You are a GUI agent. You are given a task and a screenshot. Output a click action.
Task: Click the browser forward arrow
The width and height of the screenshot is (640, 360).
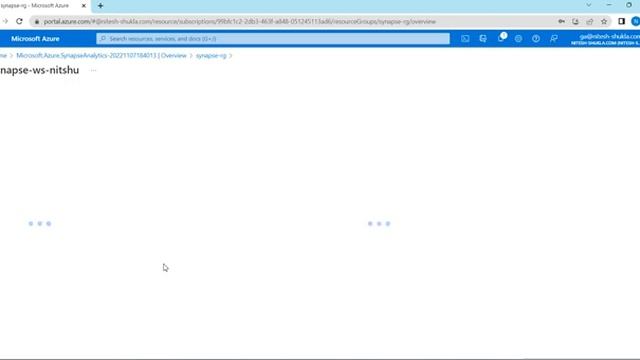coord(5,21)
